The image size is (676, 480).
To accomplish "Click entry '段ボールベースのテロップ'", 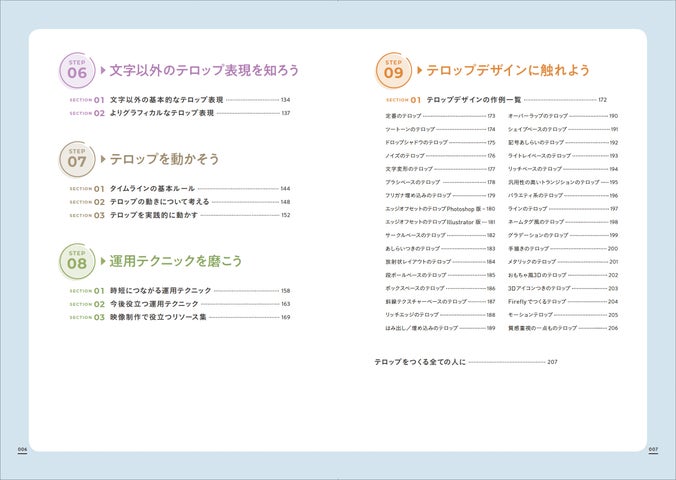I will tap(416, 275).
